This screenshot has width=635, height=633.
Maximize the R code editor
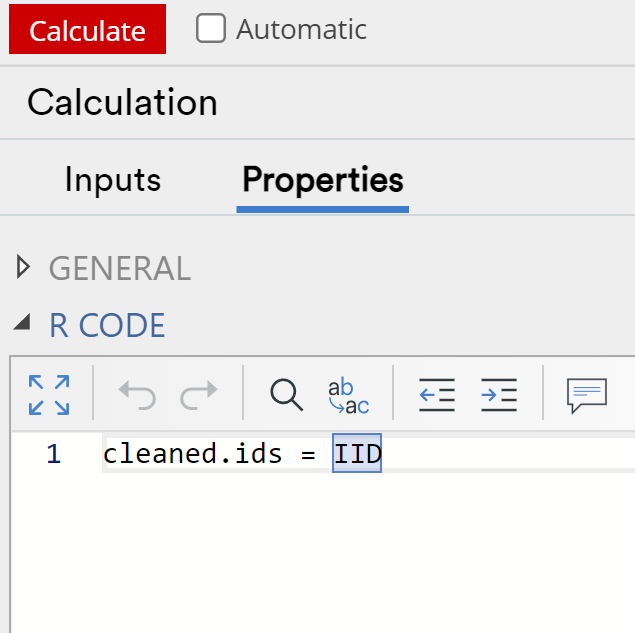pos(49,395)
